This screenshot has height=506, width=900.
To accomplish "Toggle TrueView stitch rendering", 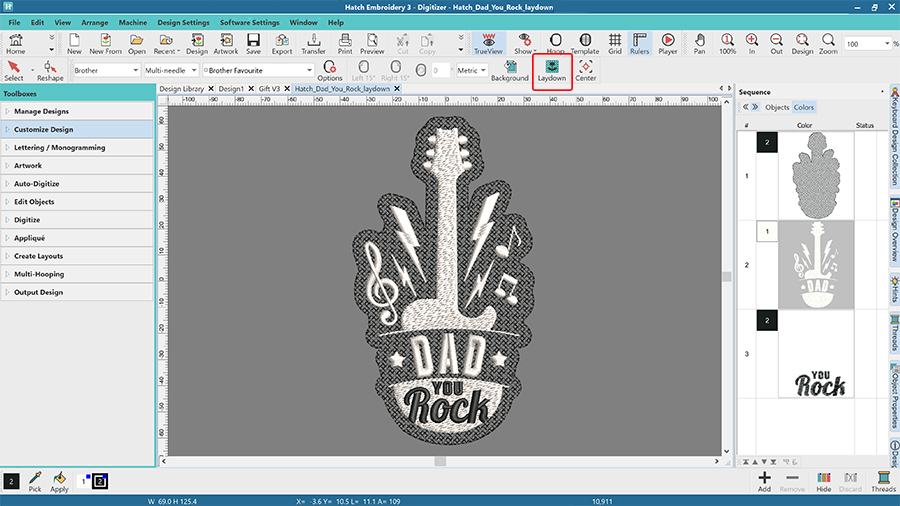I will [488, 43].
